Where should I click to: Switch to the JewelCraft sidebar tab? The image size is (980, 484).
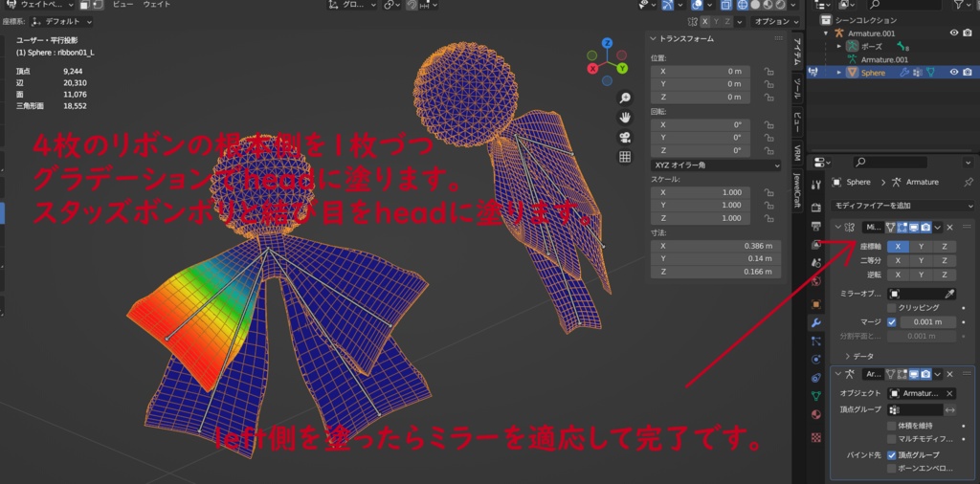tap(797, 189)
